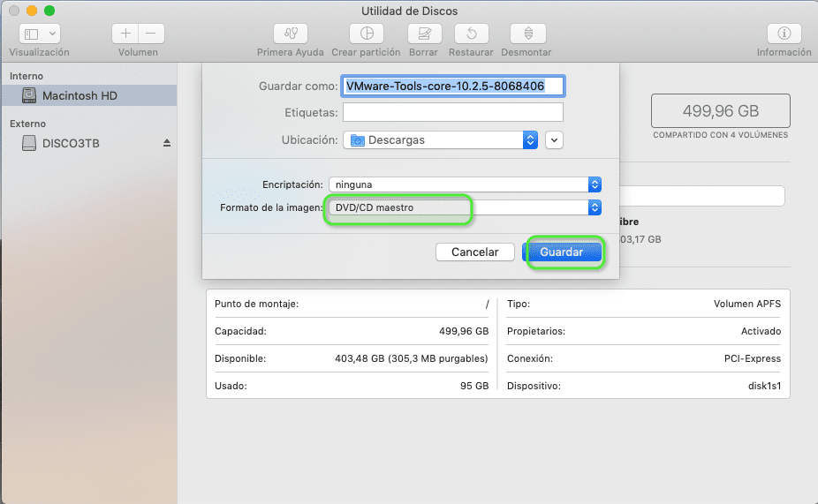The width and height of the screenshot is (818, 504).
Task: Click the Borrar erase icon
Action: click(x=424, y=34)
